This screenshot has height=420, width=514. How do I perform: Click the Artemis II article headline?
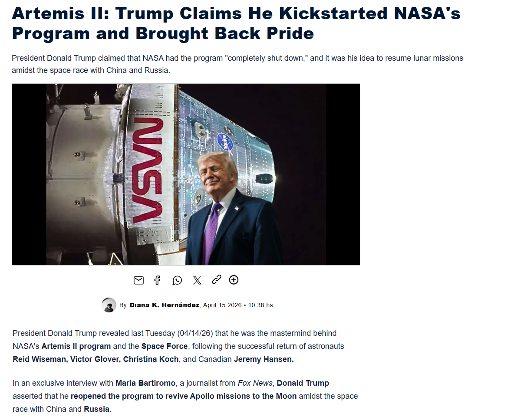point(236,23)
